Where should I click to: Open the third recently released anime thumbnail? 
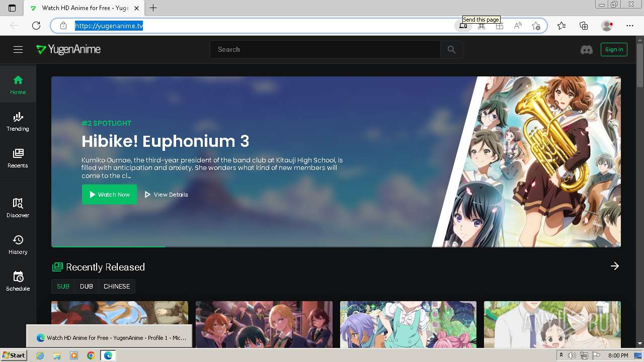point(408,324)
